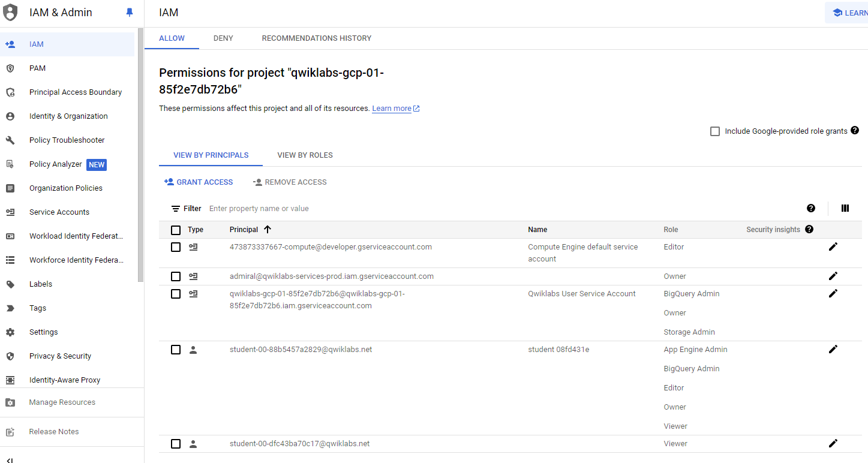Click the Type column header
Viewport: 868px width, 463px height.
196,230
